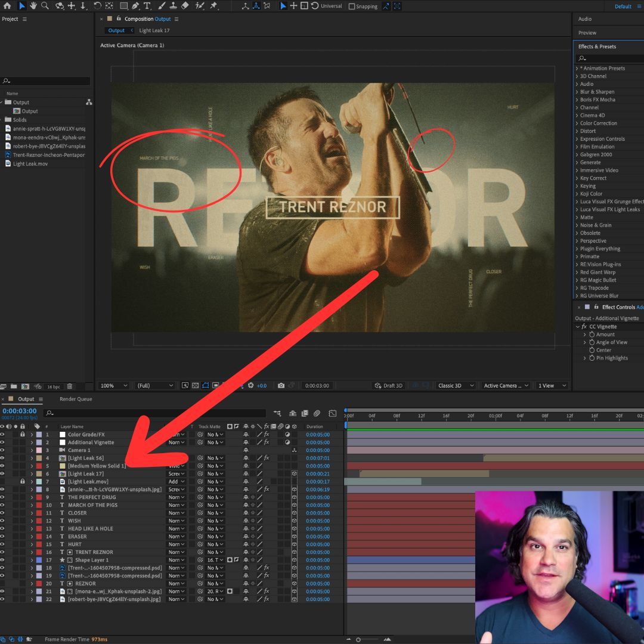Viewport: 644px width, 644px height.
Task: Open the Light Leak 17 composition tab
Action: click(154, 30)
